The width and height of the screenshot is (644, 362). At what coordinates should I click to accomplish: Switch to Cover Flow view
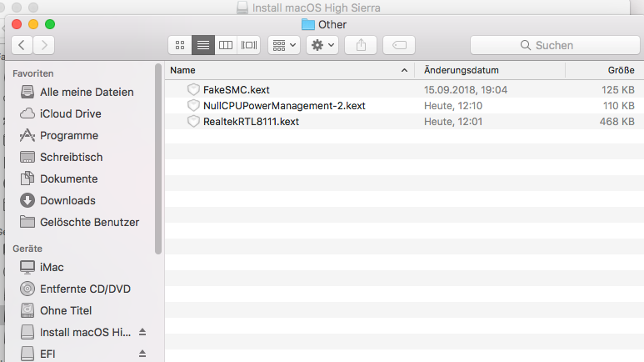[249, 45]
